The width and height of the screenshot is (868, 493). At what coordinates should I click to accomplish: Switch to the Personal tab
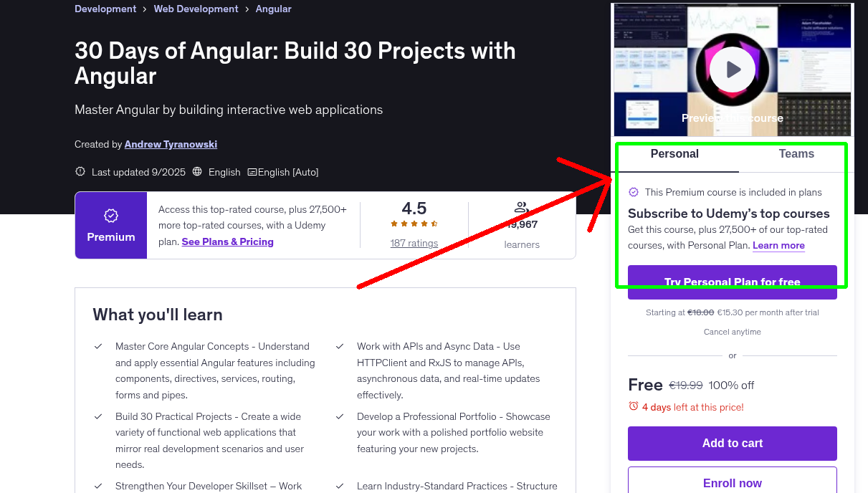tap(674, 154)
